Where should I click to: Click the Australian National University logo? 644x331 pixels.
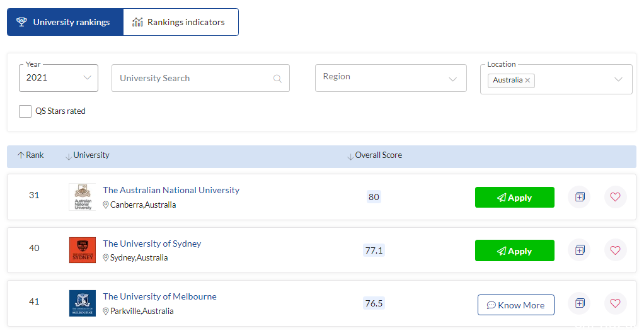pyautogui.click(x=82, y=197)
